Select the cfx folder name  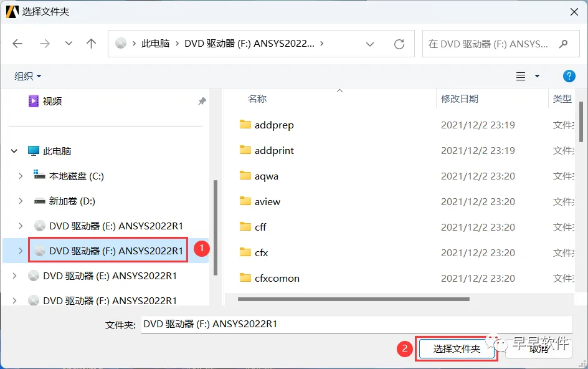(x=262, y=252)
